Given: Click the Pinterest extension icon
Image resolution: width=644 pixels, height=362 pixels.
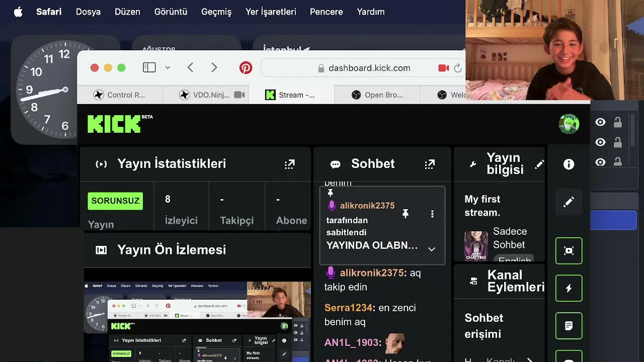Looking at the screenshot, I should click(x=246, y=68).
